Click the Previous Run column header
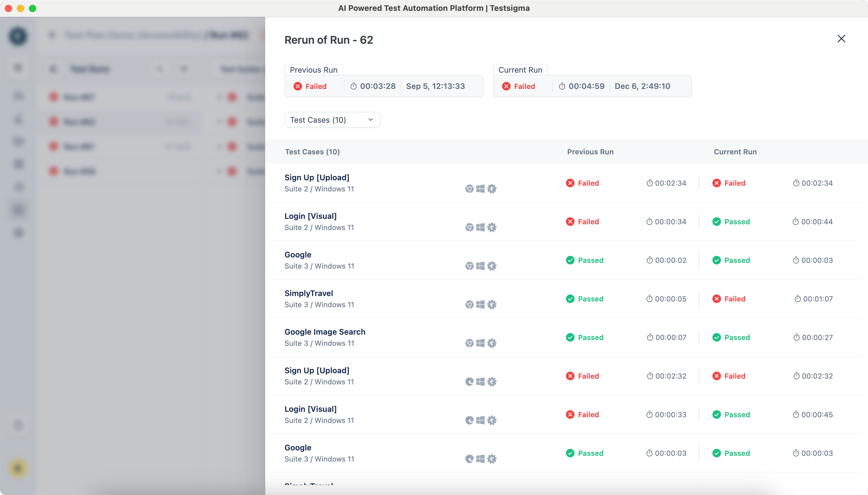The image size is (868, 495). (590, 152)
